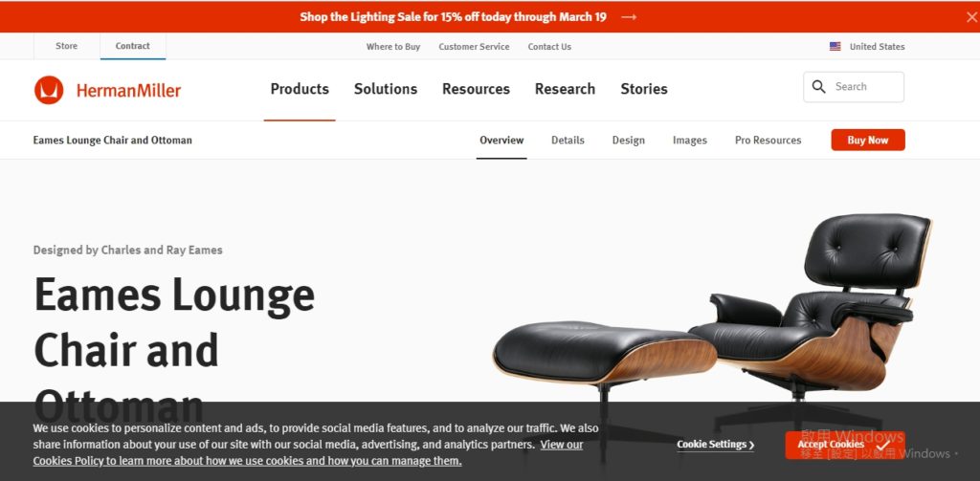Open the Where to Buy link
This screenshot has width=980, height=481.
[x=393, y=47]
